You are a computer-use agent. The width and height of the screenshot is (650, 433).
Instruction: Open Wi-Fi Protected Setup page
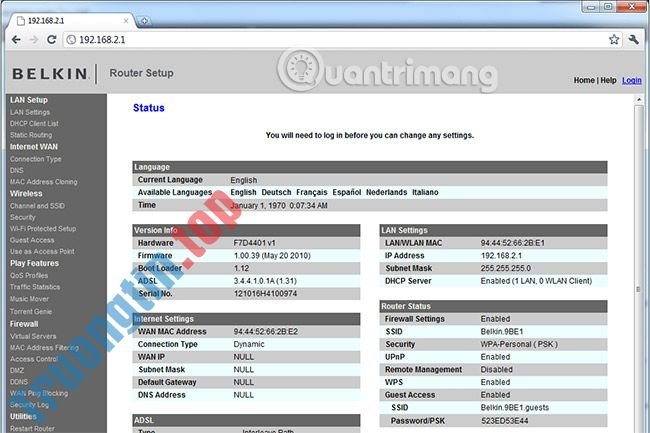point(42,228)
